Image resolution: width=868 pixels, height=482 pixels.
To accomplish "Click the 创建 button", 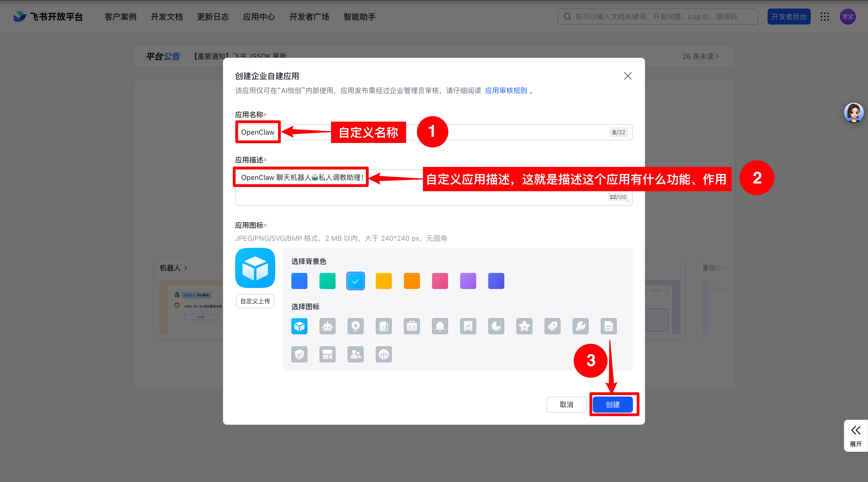I will click(x=613, y=405).
